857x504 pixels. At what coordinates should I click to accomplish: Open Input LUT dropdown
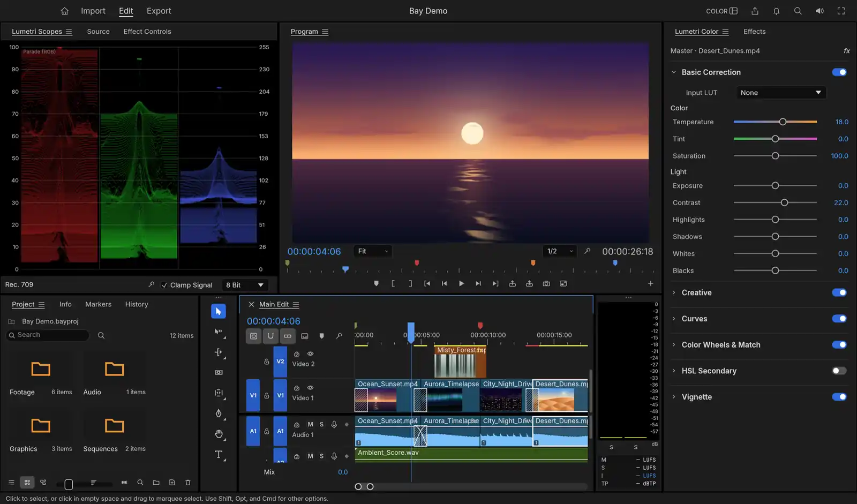tap(780, 93)
